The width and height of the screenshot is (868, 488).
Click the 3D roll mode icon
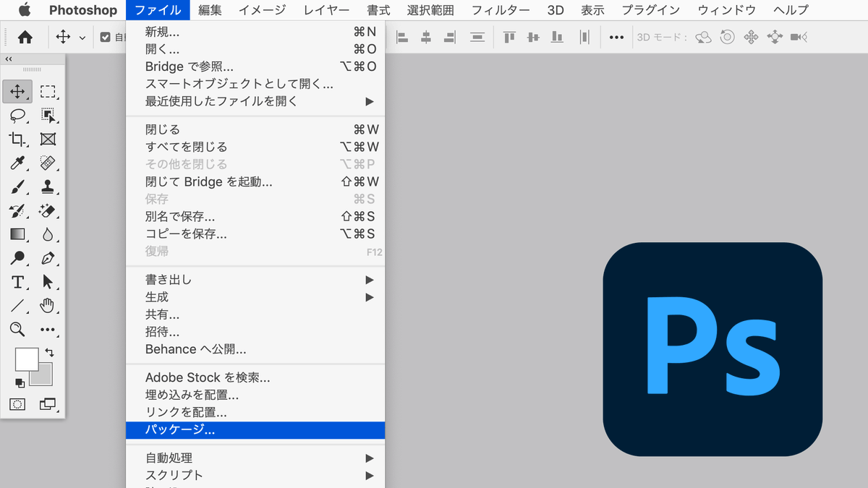[728, 37]
